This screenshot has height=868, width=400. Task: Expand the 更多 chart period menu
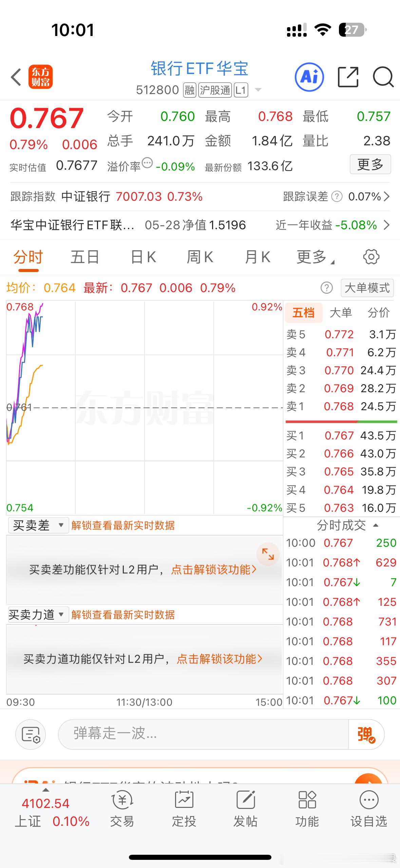pos(315,257)
